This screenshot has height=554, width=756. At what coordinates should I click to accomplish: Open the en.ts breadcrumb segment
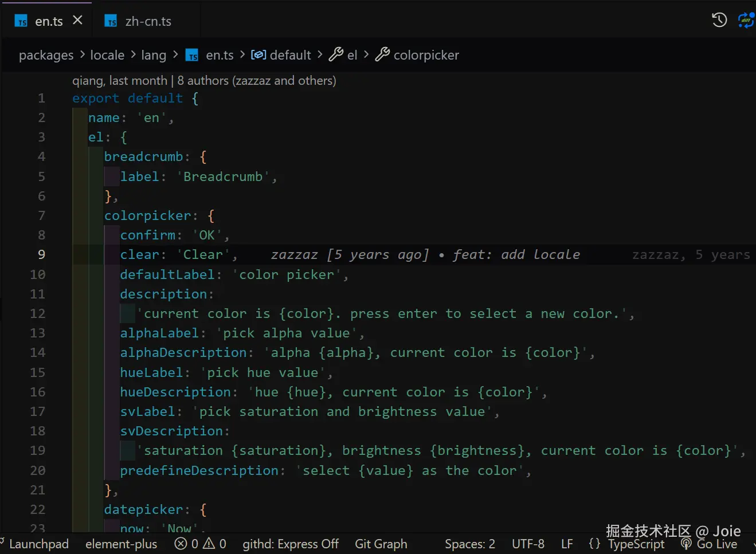point(220,55)
